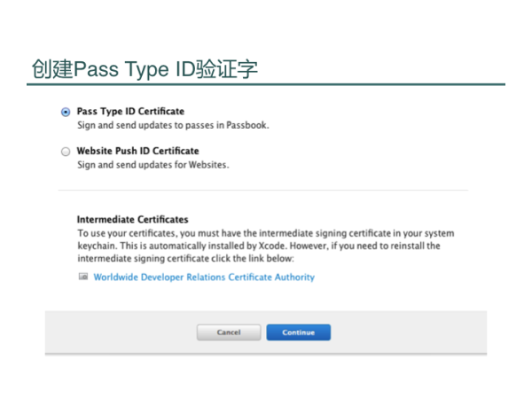Click 'Sign and send updates to passes in Passbook.'
Image resolution: width=532 pixels, height=399 pixels.
click(x=173, y=125)
